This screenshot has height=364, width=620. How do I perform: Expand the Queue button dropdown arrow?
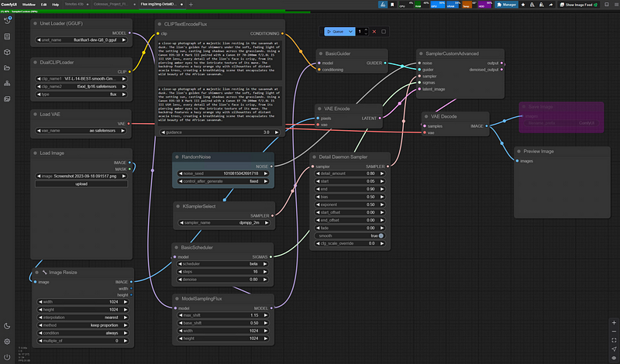click(351, 32)
